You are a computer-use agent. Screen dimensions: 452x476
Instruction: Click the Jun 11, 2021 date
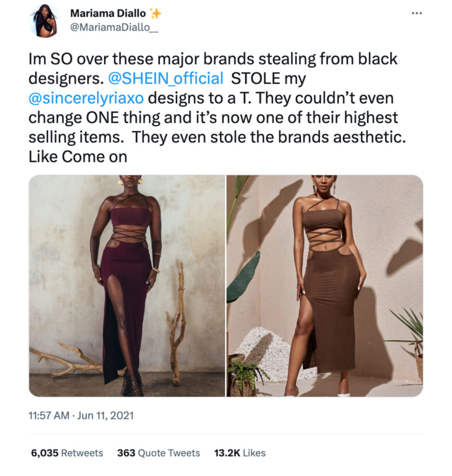[105, 415]
